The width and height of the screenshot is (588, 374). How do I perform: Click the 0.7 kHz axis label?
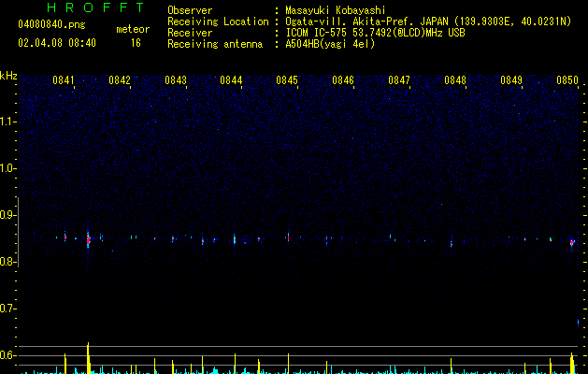click(x=8, y=309)
